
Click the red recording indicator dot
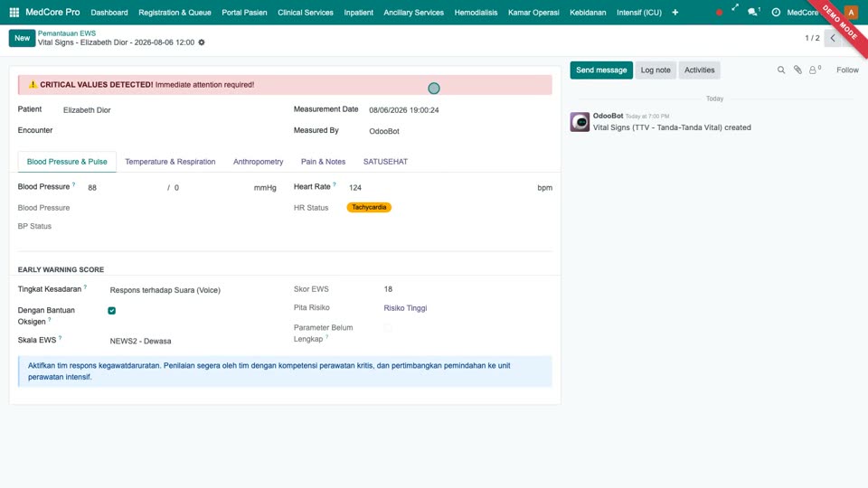click(719, 12)
